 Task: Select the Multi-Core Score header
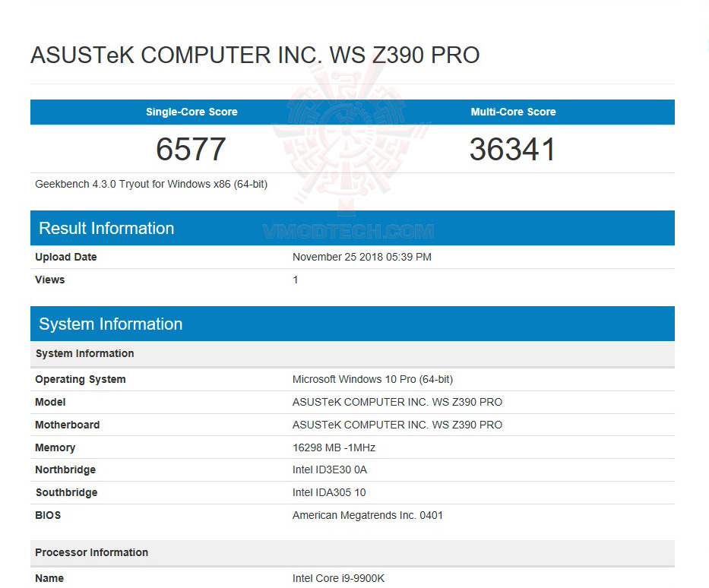click(x=513, y=112)
